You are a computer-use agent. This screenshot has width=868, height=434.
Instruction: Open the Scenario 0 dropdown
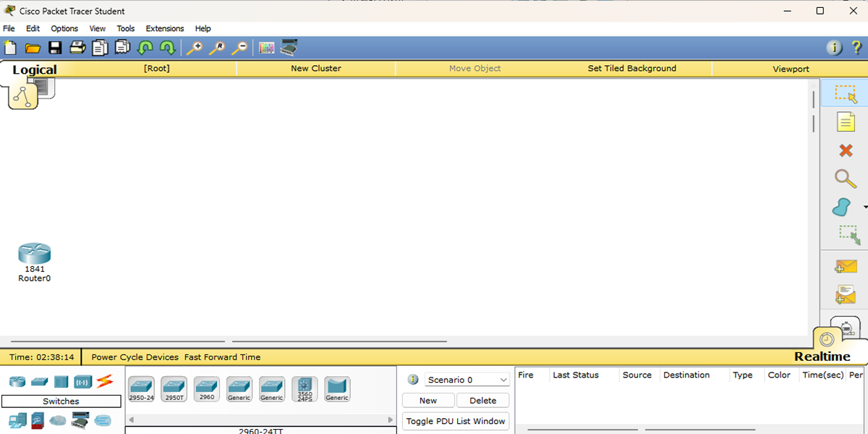pos(467,380)
